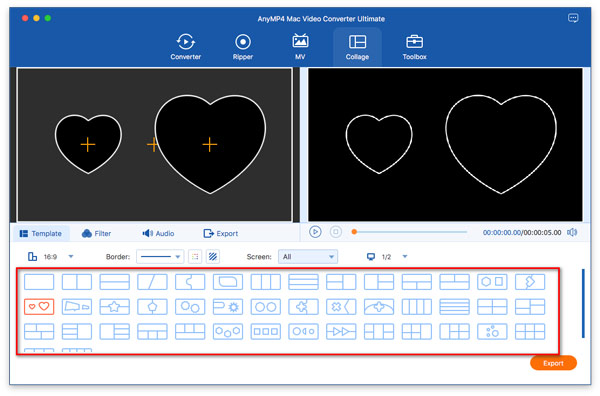Select the double hearts template
This screenshot has width=600, height=396.
tap(39, 307)
